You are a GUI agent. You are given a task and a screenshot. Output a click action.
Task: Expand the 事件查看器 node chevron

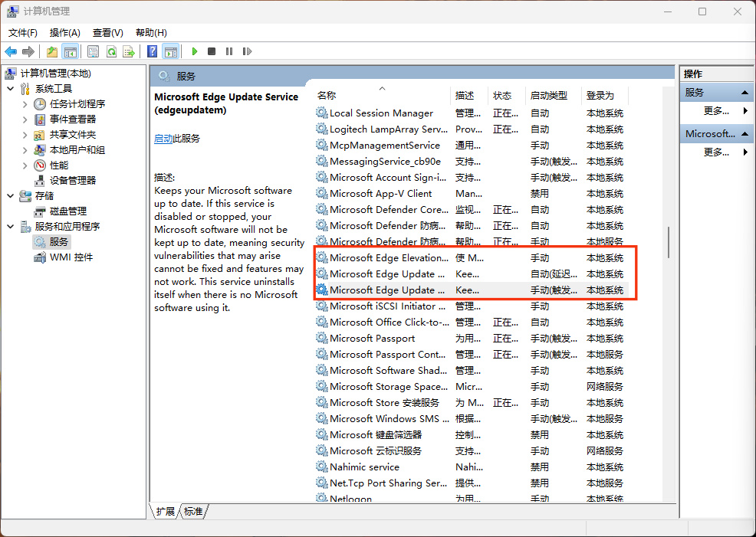(25, 120)
